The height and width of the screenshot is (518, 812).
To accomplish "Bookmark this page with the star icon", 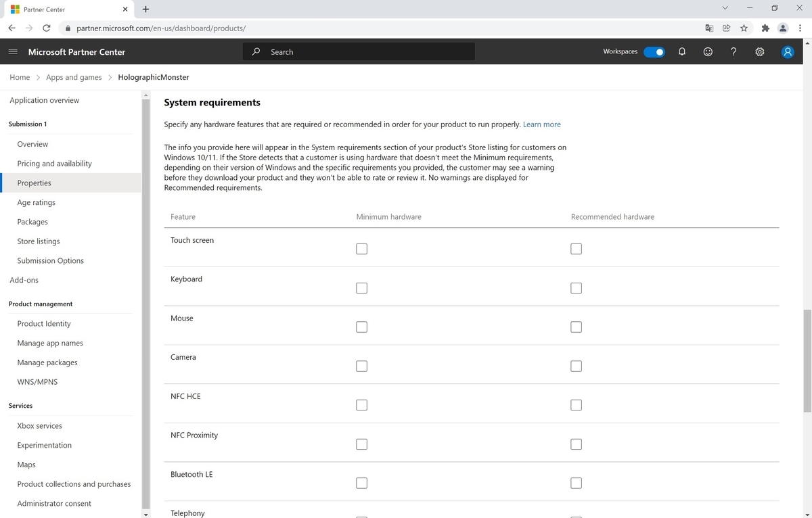I will click(744, 28).
